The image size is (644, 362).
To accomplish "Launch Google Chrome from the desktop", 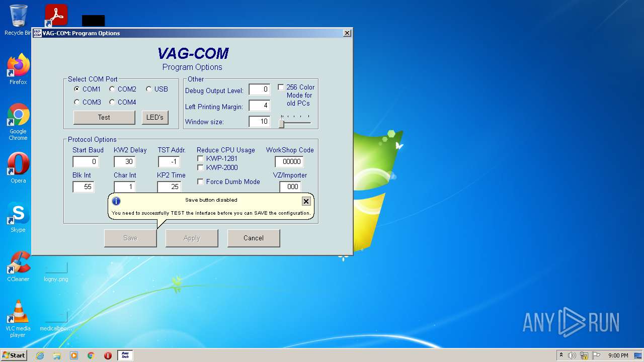I will pos(18,122).
